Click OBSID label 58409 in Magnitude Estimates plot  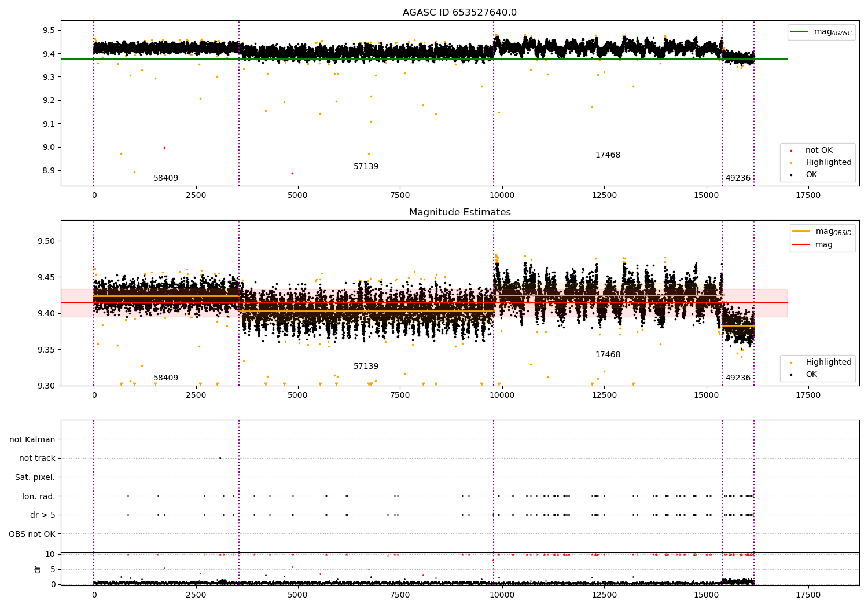click(x=165, y=378)
